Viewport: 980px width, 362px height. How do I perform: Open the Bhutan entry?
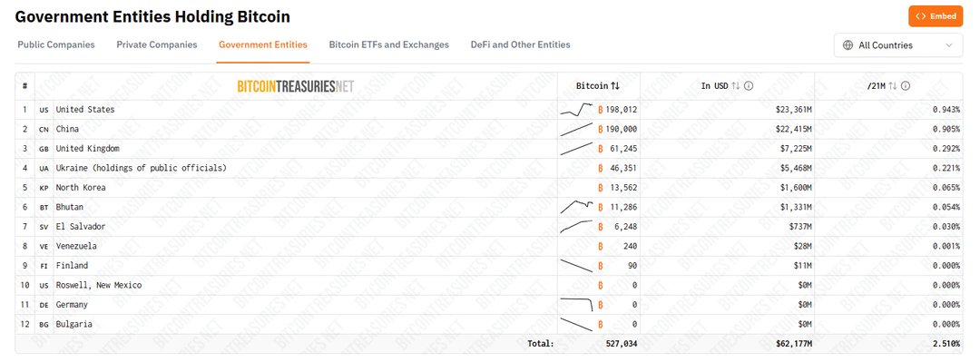click(x=69, y=207)
